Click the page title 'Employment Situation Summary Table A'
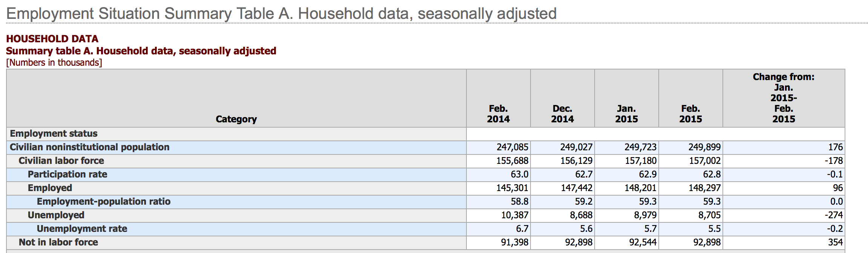The image size is (868, 253). [x=281, y=14]
